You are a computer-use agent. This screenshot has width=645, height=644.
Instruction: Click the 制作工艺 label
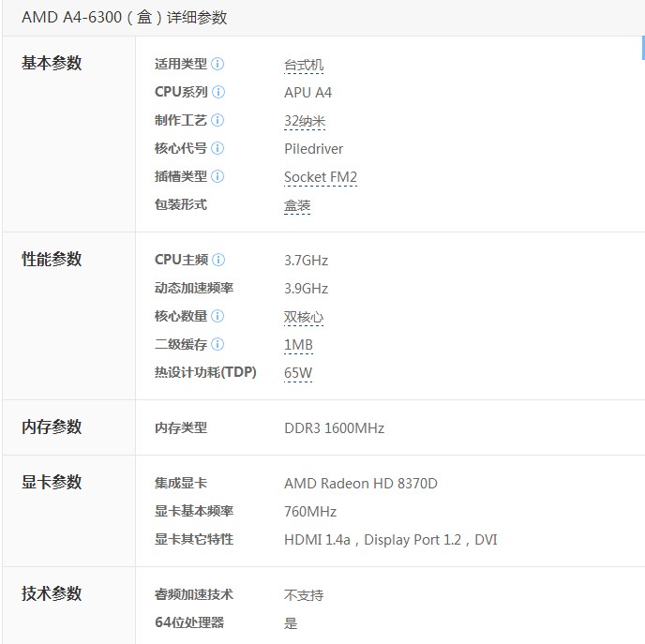click(181, 120)
